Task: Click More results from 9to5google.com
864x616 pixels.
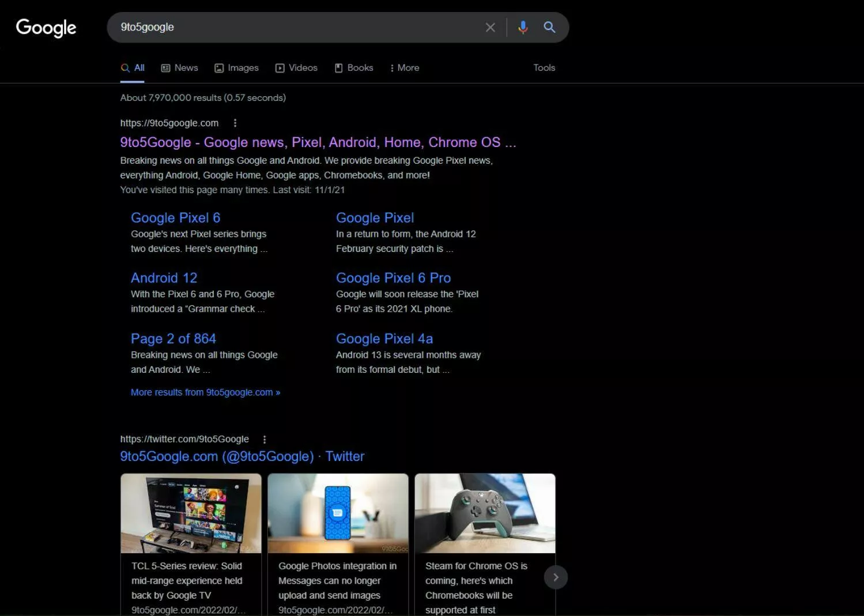Action: 205,392
